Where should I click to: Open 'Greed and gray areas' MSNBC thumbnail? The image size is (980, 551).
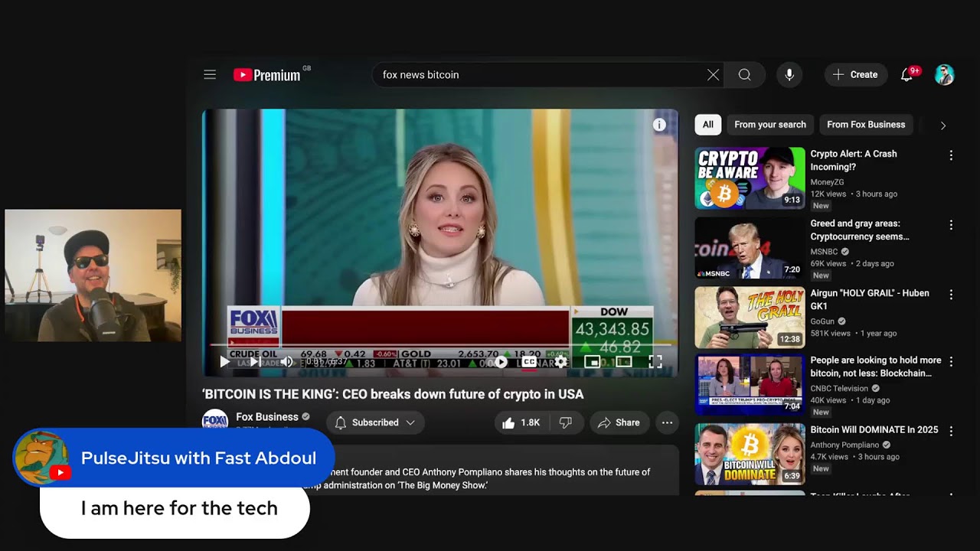pyautogui.click(x=750, y=248)
